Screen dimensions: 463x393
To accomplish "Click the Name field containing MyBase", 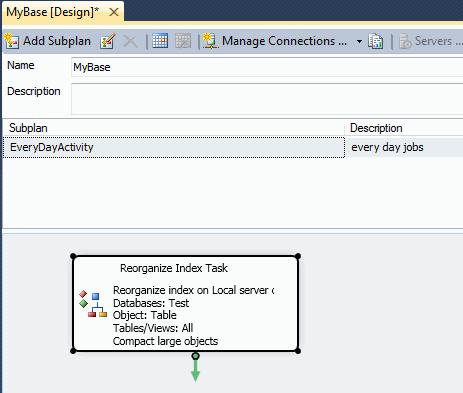I will click(x=267, y=67).
